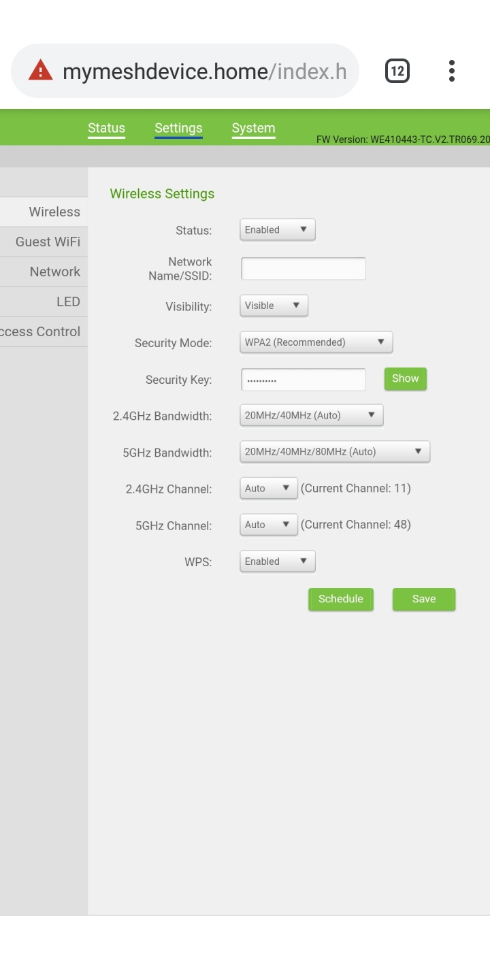Viewport: 490px width, 980px height.
Task: Open the browser tab switcher showing 12
Action: (397, 71)
